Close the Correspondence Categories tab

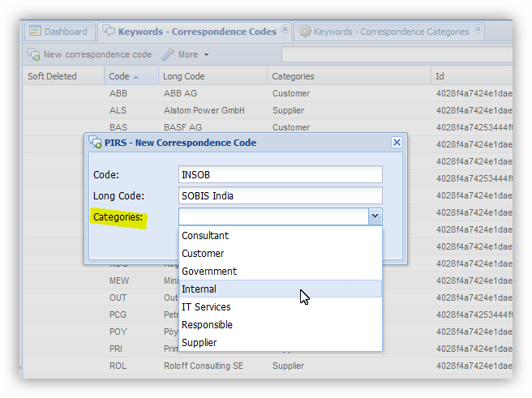[478, 29]
